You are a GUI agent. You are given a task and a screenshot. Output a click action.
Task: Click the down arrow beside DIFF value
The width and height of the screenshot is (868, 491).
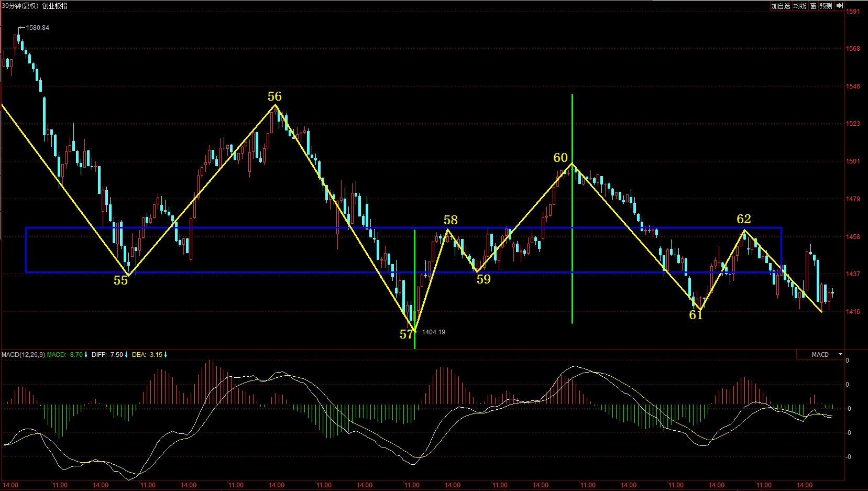tap(126, 355)
